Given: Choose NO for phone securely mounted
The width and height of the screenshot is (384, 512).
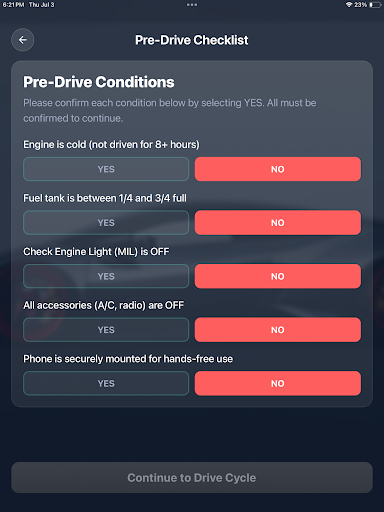Looking at the screenshot, I should pos(278,383).
